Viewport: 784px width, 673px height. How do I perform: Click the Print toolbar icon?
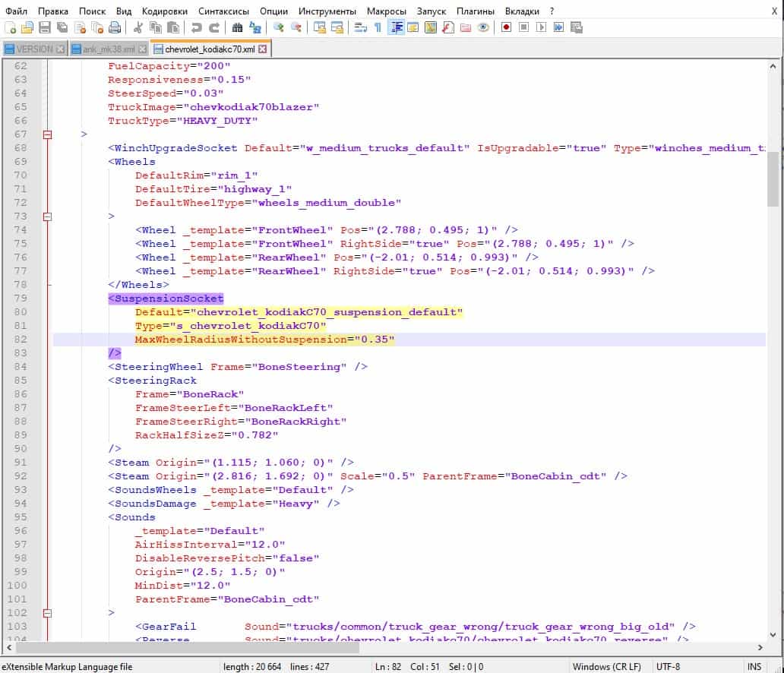(114, 28)
